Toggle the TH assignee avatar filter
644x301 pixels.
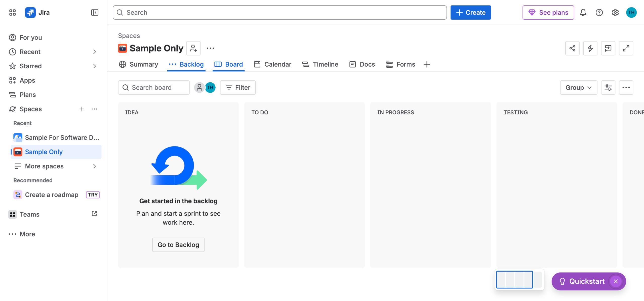point(210,87)
